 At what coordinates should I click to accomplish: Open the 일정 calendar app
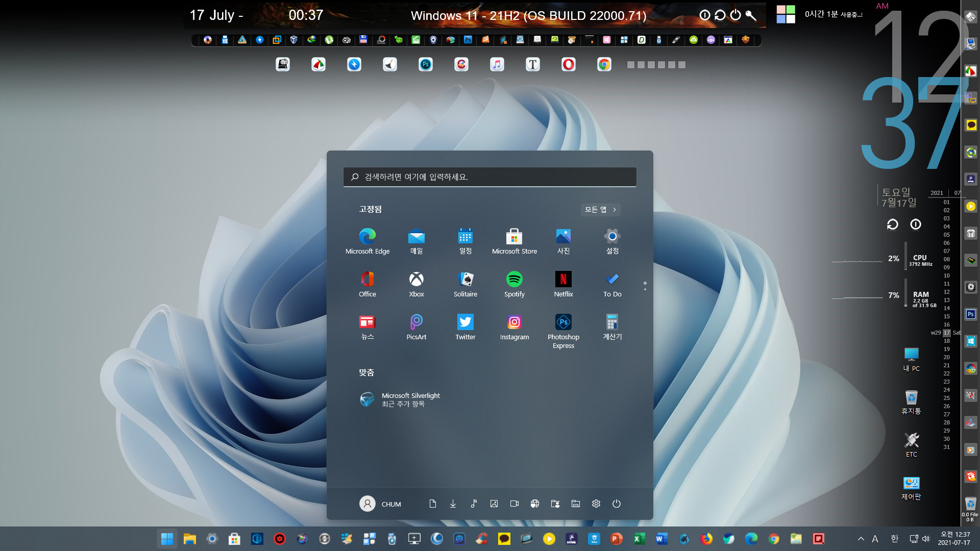(x=465, y=241)
